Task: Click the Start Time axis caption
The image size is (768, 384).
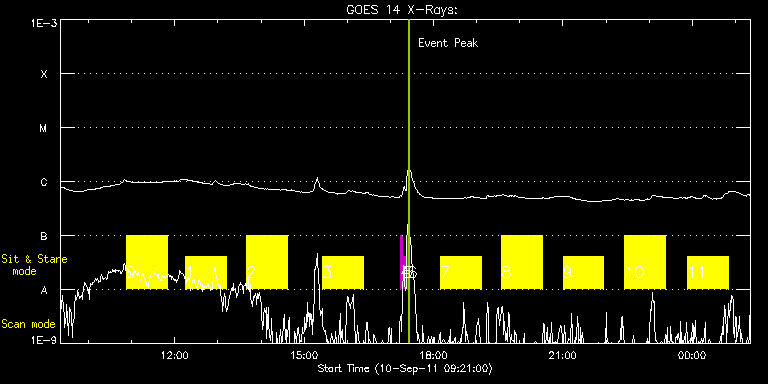Action: point(405,368)
